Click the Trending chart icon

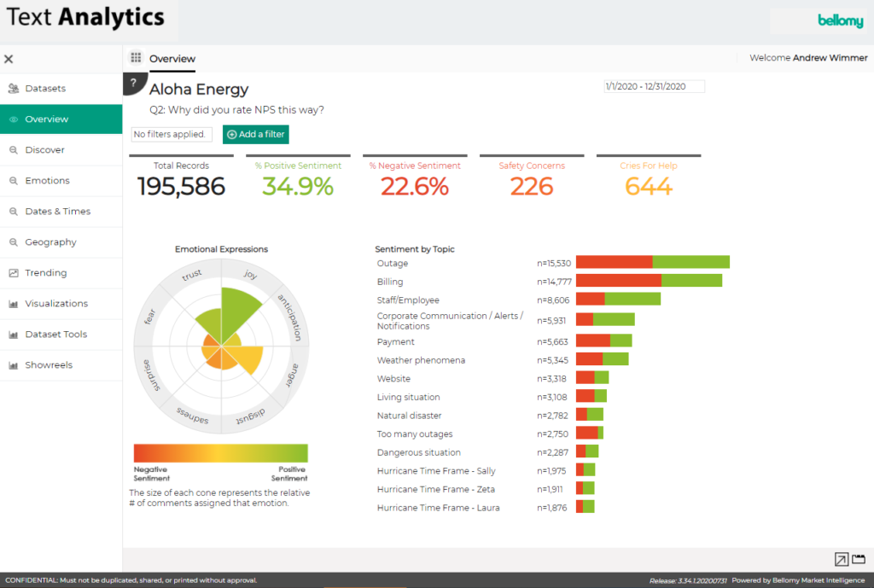coord(13,273)
